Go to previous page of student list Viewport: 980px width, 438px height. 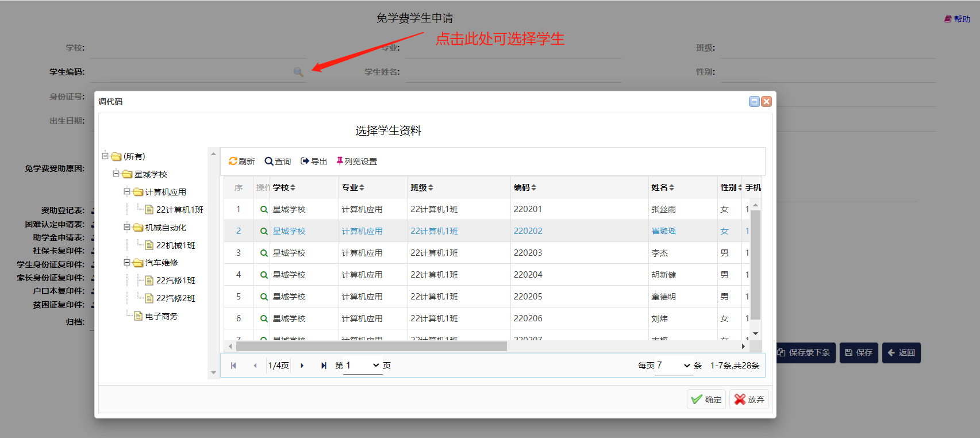255,366
